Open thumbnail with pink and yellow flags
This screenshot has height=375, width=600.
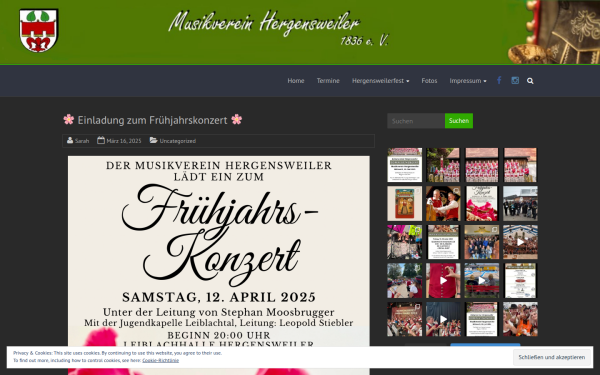click(x=404, y=242)
